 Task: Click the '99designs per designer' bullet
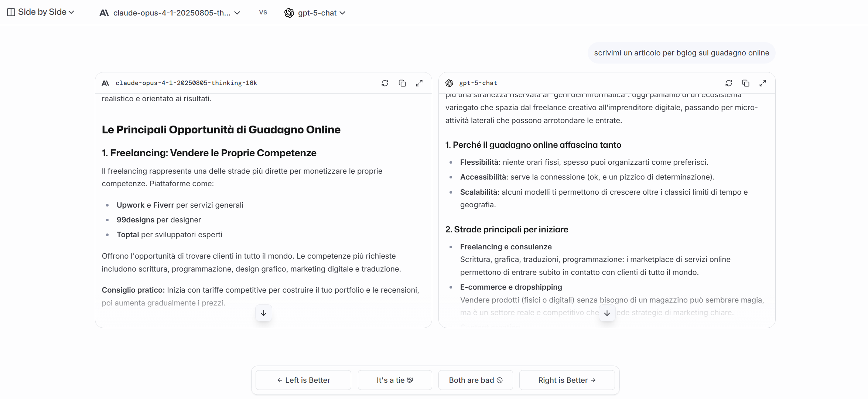click(x=159, y=220)
